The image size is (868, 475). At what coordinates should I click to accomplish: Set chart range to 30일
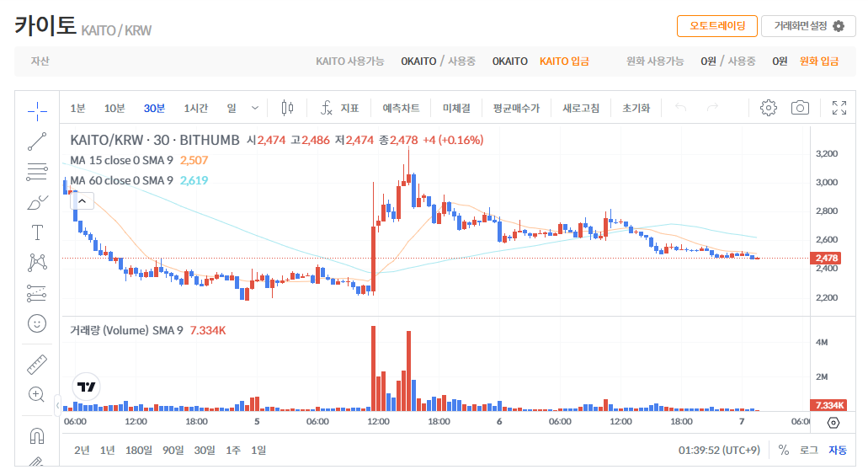click(205, 450)
